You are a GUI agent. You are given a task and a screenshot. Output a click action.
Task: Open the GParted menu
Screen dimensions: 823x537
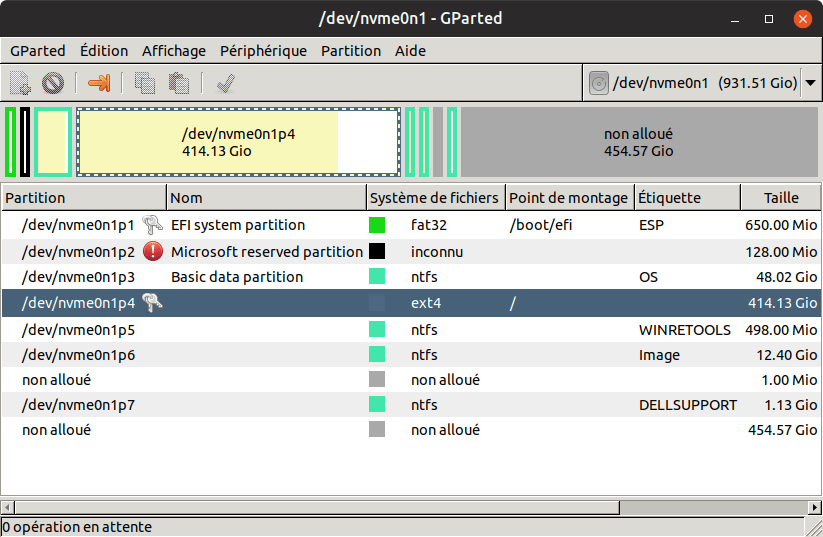point(38,51)
